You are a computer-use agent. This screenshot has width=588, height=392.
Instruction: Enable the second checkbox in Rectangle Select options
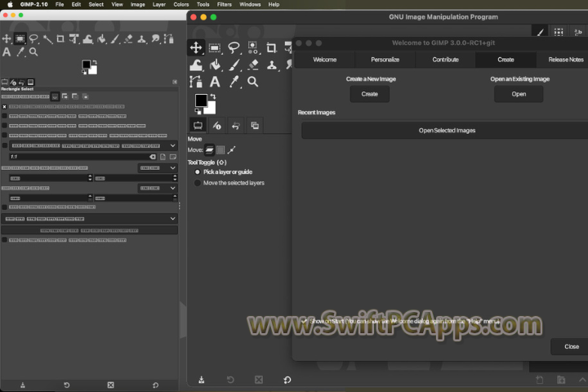pos(5,116)
